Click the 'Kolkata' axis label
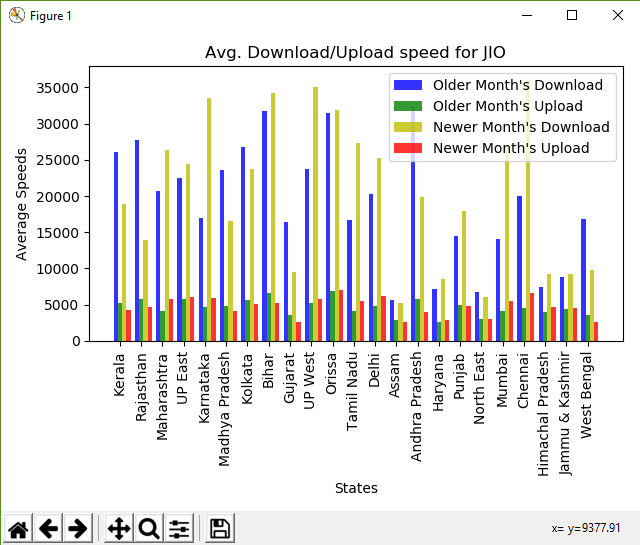This screenshot has height=545, width=640. (247, 379)
